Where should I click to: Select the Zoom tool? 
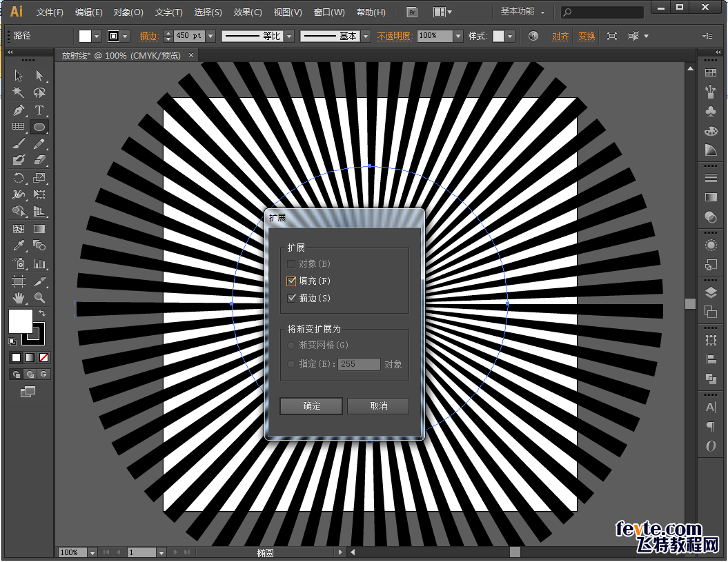pyautogui.click(x=39, y=298)
